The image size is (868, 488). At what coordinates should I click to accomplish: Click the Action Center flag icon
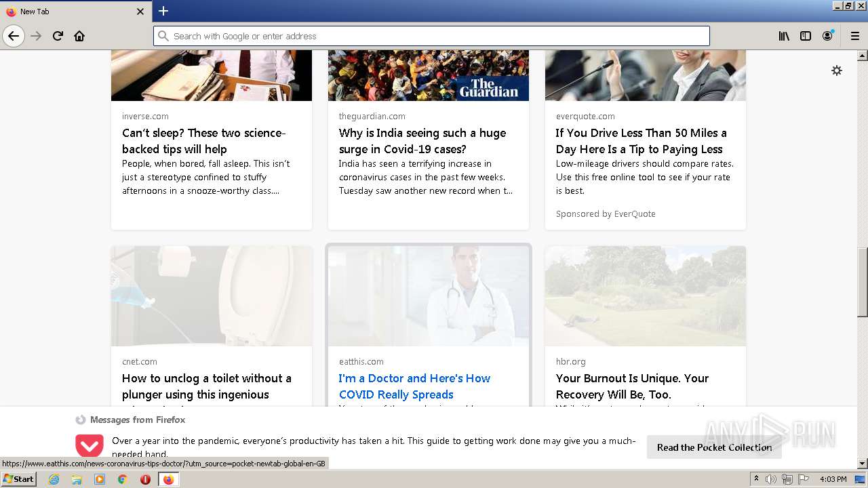pos(804,479)
